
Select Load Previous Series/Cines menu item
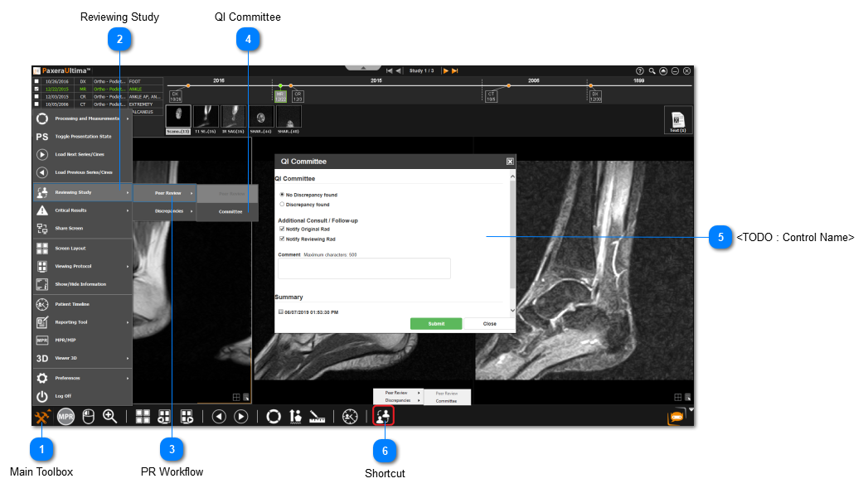[x=82, y=172]
